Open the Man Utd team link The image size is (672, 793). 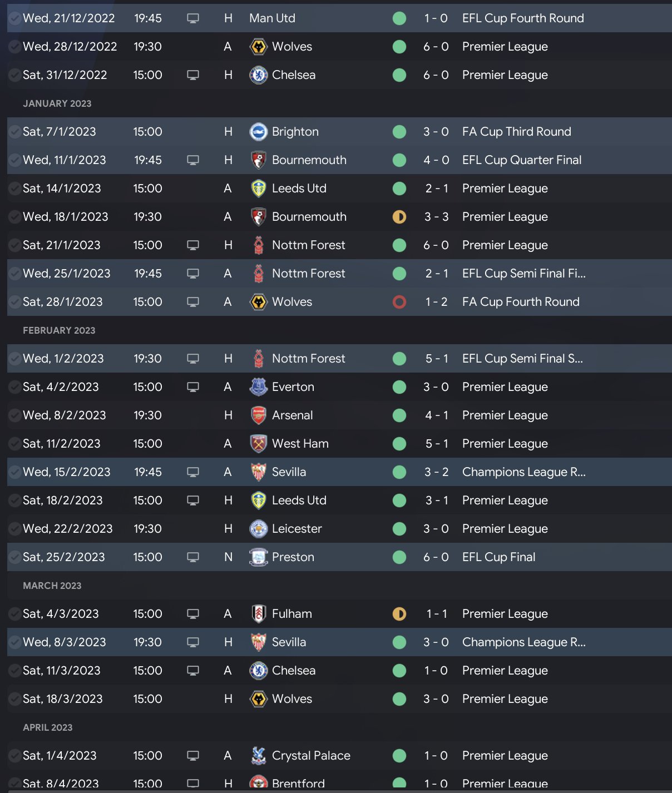tap(272, 18)
